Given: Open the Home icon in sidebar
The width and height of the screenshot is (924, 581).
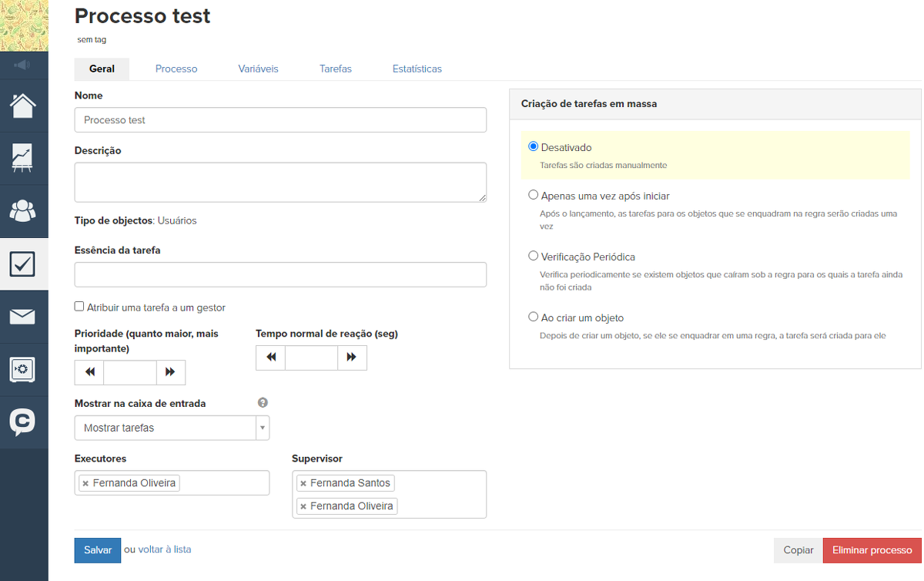Looking at the screenshot, I should point(23,106).
